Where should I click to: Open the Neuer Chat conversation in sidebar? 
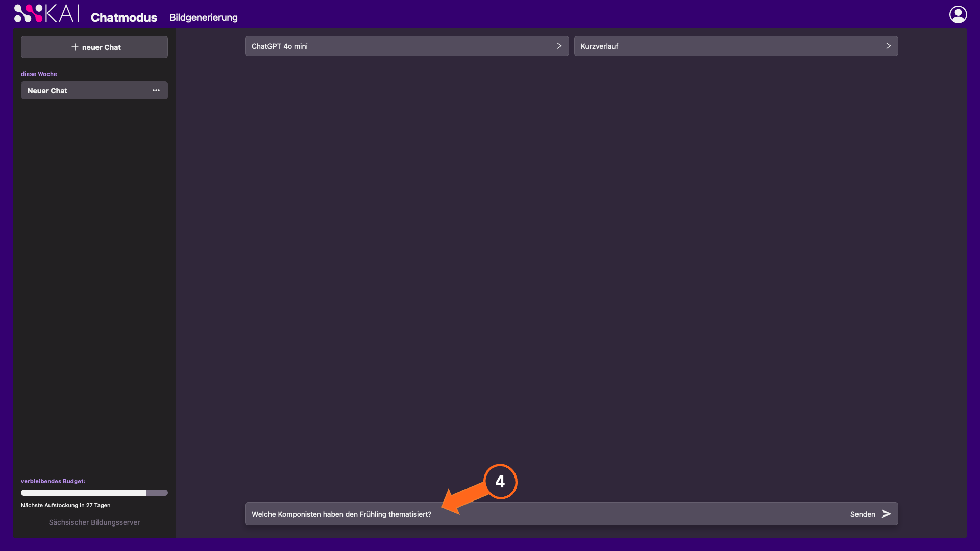94,90
